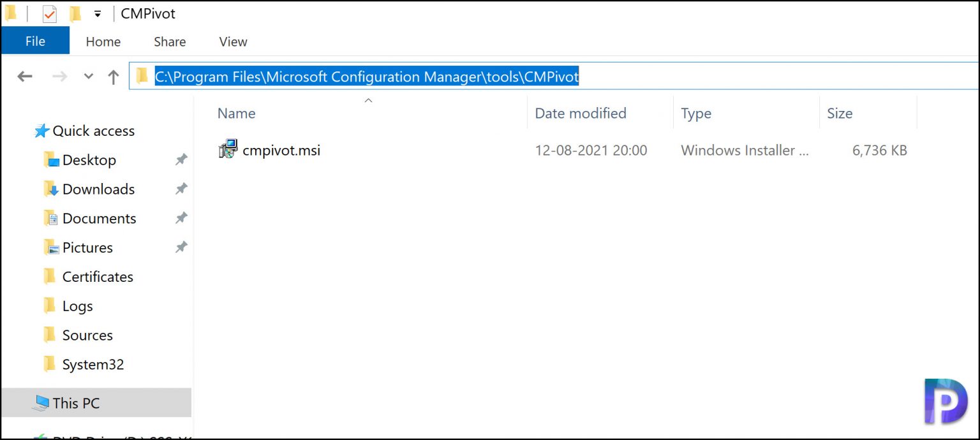Go up one folder level
This screenshot has height=440, width=980.
coord(114,77)
